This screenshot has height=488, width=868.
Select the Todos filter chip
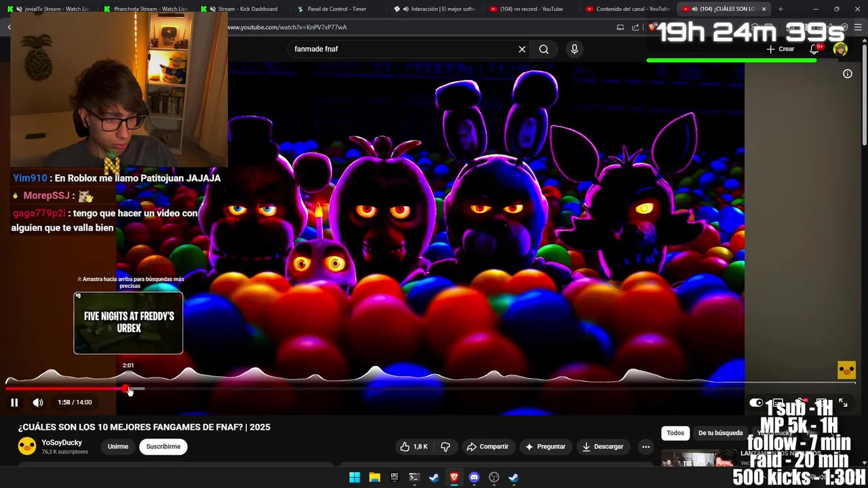tap(675, 433)
